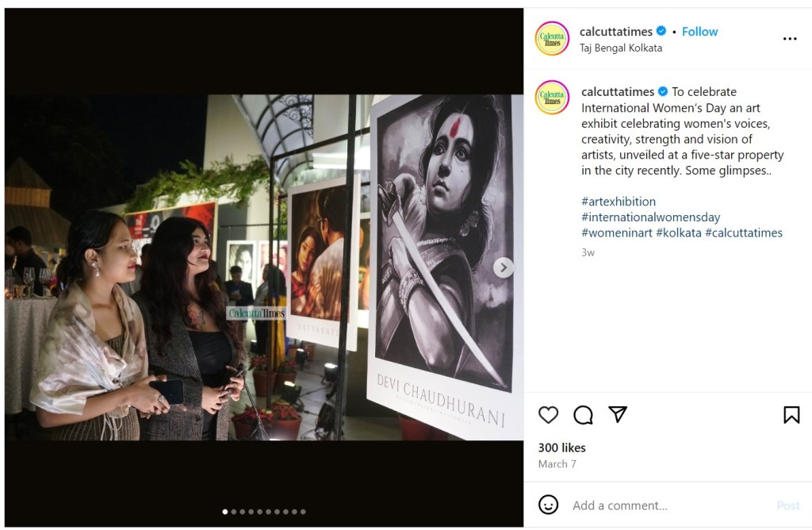The height and width of the screenshot is (530, 812).
Task: Open the #artexhibition hashtag
Action: tap(618, 202)
